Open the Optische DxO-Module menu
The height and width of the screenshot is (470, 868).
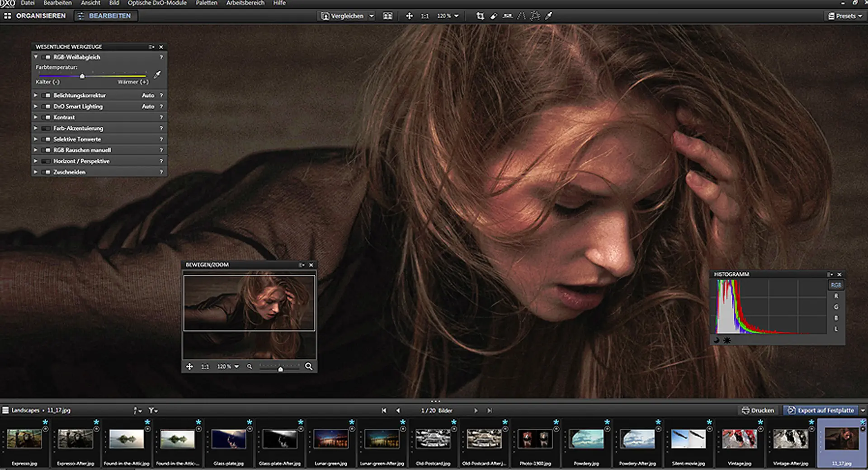[x=157, y=3]
